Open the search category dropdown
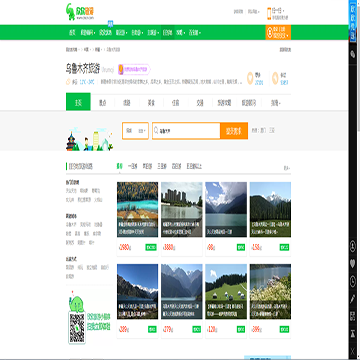360x360 pixels. tap(135, 131)
